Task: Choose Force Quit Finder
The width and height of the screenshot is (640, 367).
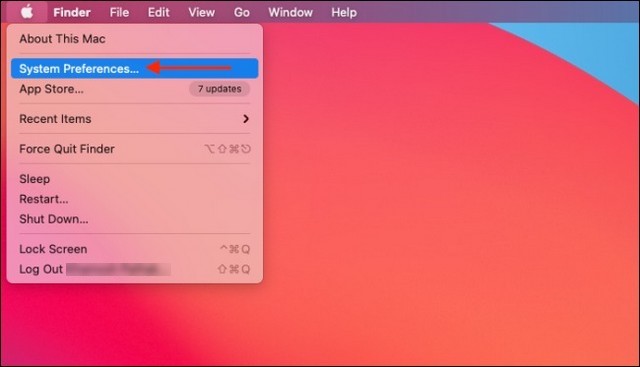Action: [x=134, y=149]
